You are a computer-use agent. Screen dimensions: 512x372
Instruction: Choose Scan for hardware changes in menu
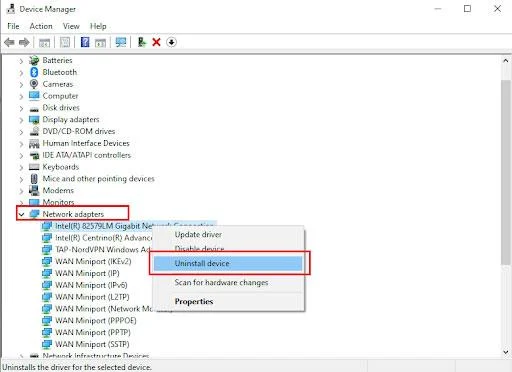(x=228, y=283)
